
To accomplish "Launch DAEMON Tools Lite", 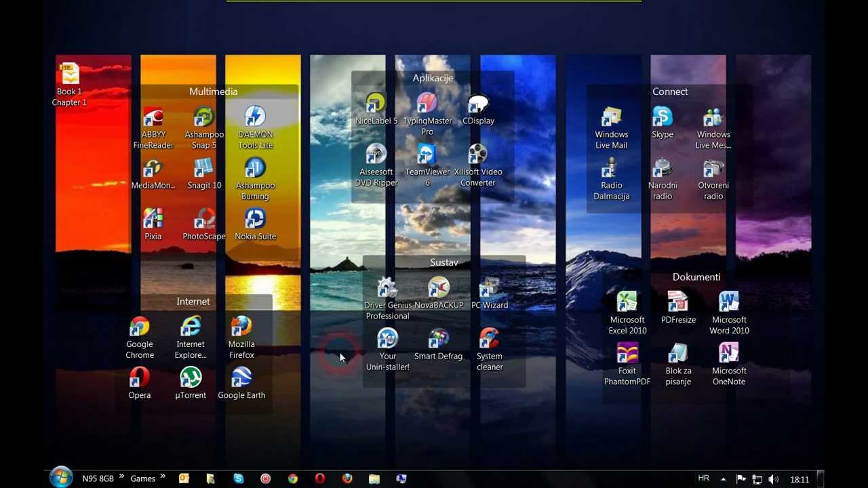I will point(255,128).
